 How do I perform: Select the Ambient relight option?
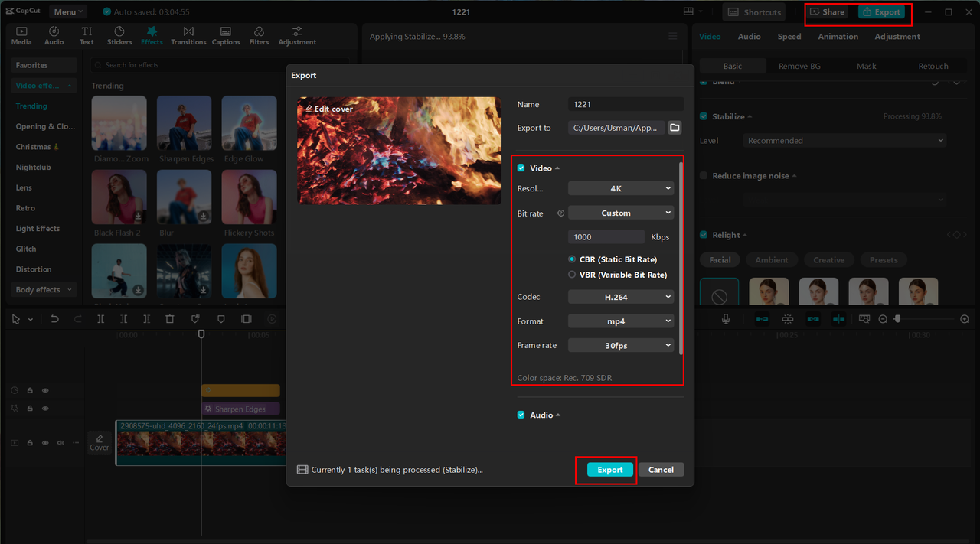coord(772,260)
